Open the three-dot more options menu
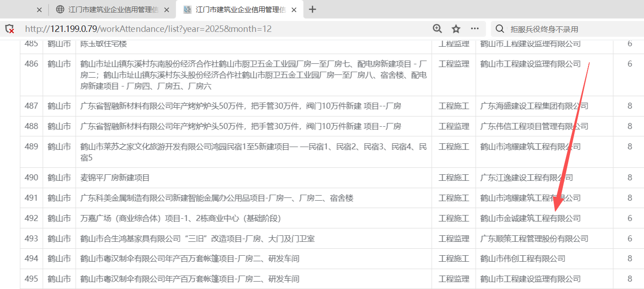This screenshot has width=644, height=289. coord(475,29)
